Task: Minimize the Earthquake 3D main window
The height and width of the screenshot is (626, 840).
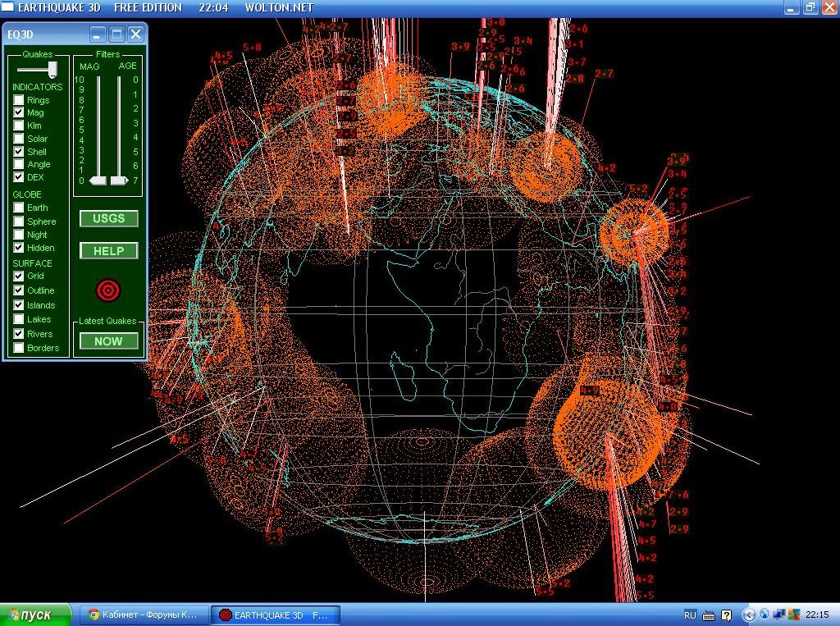Action: (792, 7)
